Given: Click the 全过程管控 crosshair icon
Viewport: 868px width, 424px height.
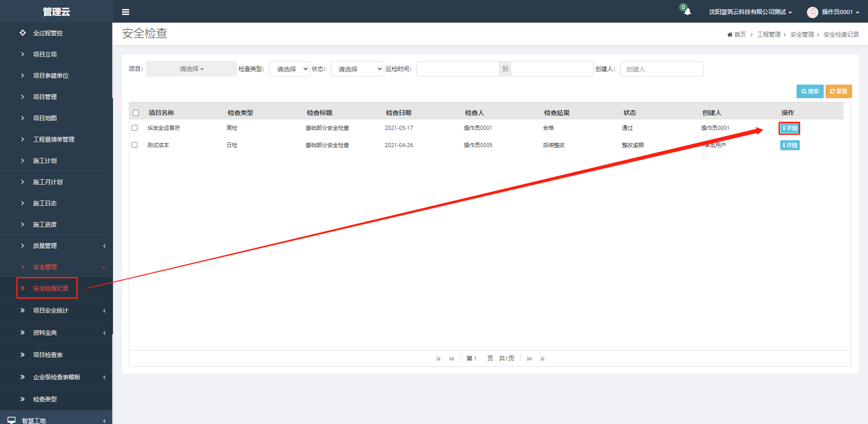Looking at the screenshot, I should click(x=23, y=33).
